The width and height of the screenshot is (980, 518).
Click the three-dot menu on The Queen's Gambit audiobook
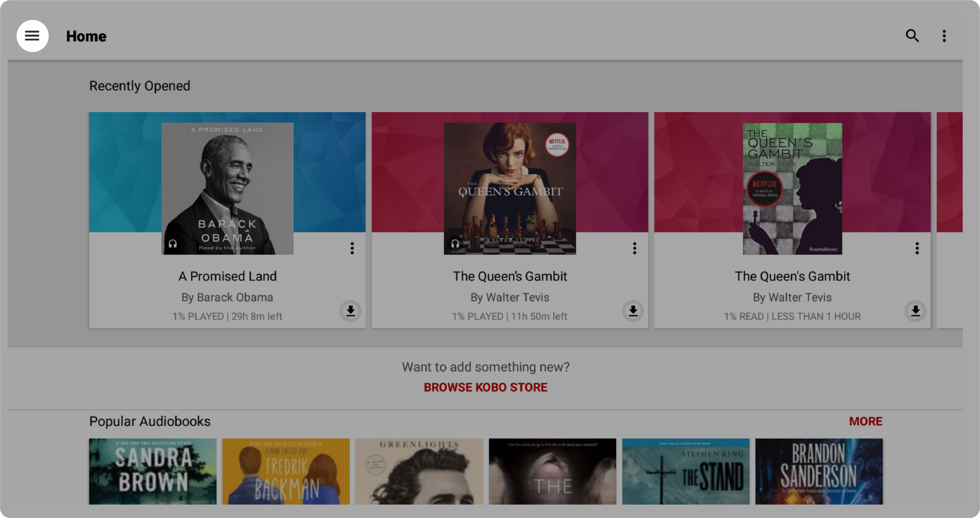tap(634, 248)
